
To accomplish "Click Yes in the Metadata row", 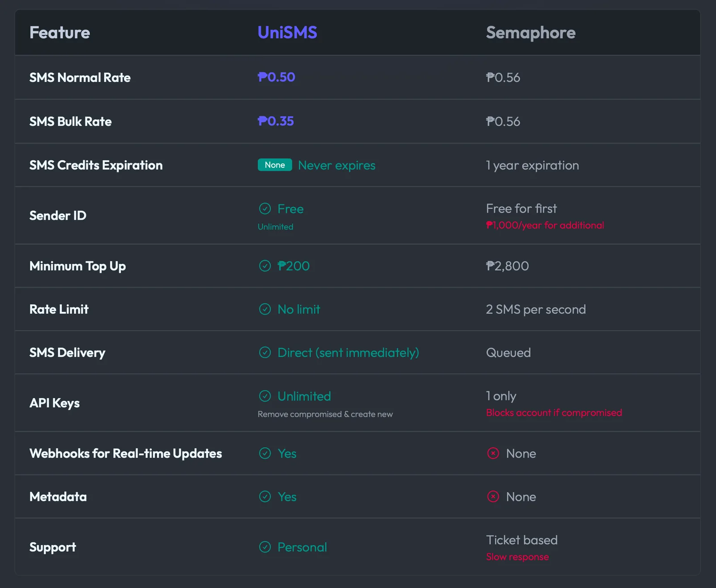I will tap(287, 497).
